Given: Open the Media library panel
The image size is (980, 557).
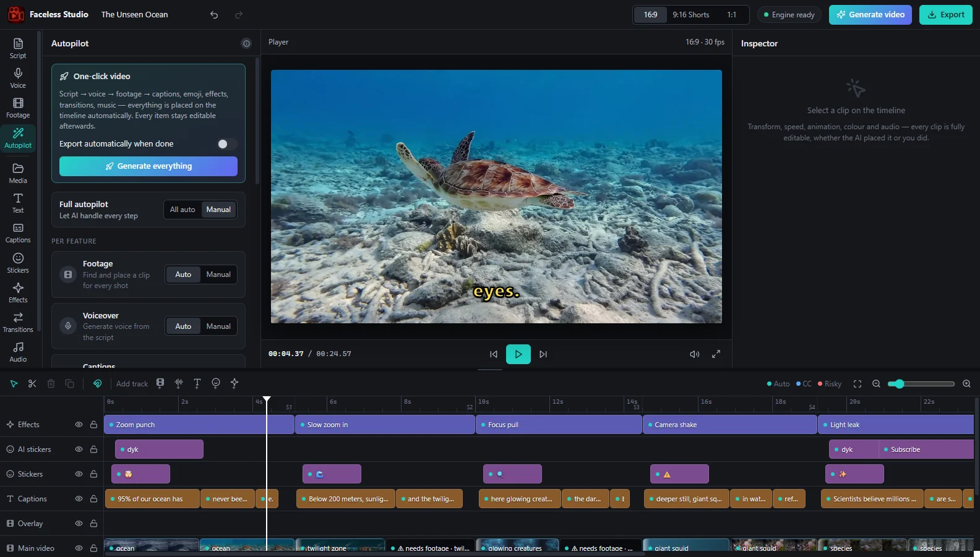Looking at the screenshot, I should pyautogui.click(x=18, y=173).
